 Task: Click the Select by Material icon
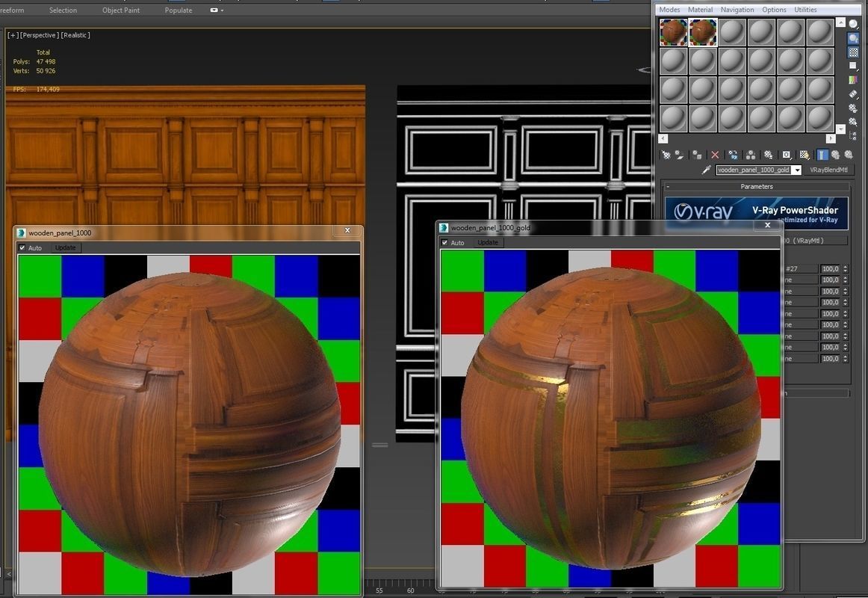853,122
